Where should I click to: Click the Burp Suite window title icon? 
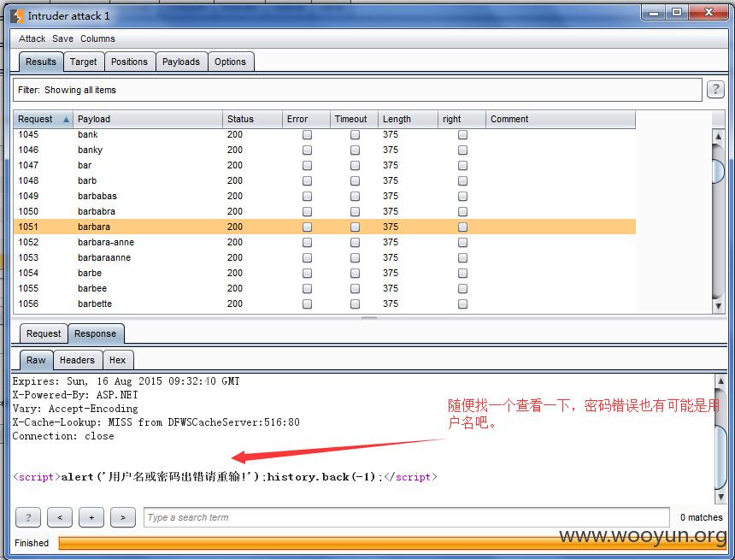tap(17, 16)
